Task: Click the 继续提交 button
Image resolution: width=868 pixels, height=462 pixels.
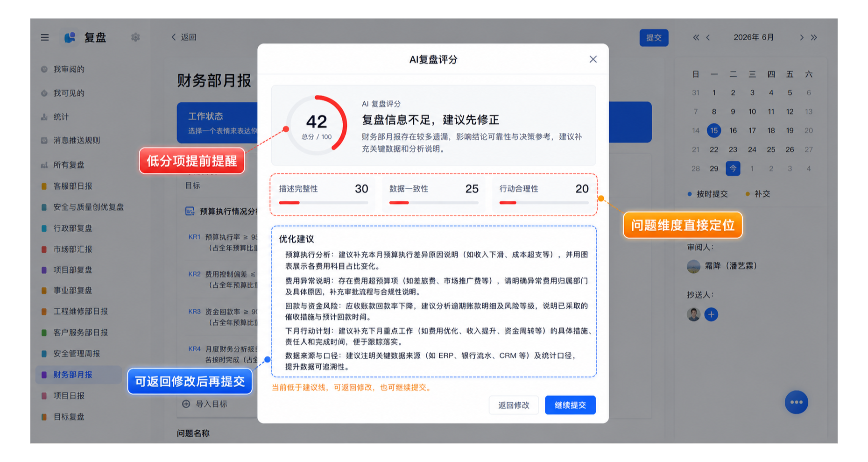Action: [570, 405]
